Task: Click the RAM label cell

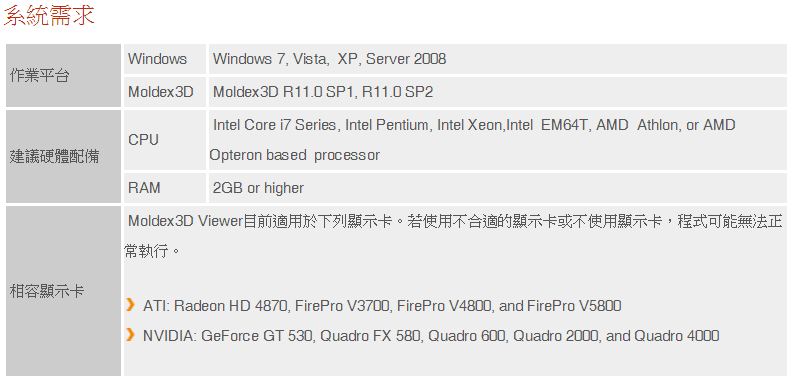Action: 165,188
